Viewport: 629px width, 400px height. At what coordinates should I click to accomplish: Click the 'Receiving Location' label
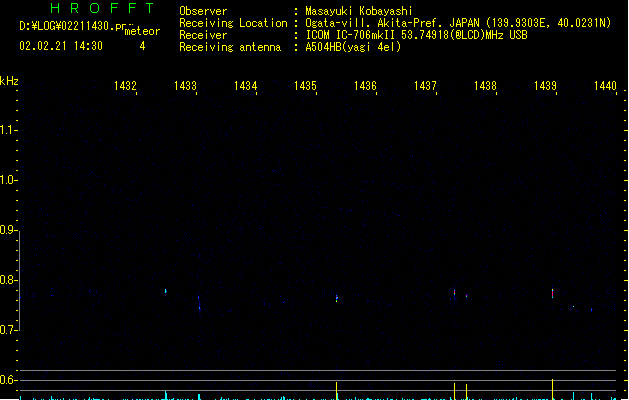pyautogui.click(x=233, y=23)
